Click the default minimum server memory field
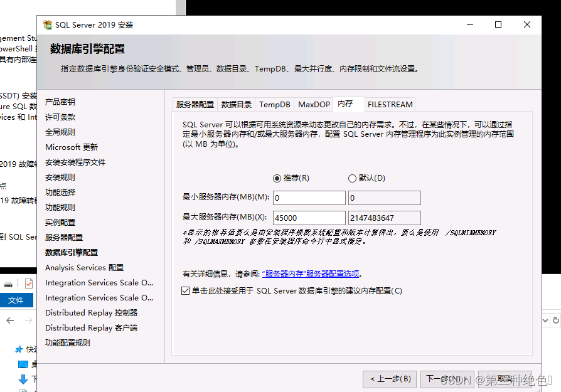Viewport: 561px width, 392px height. pyautogui.click(x=385, y=198)
